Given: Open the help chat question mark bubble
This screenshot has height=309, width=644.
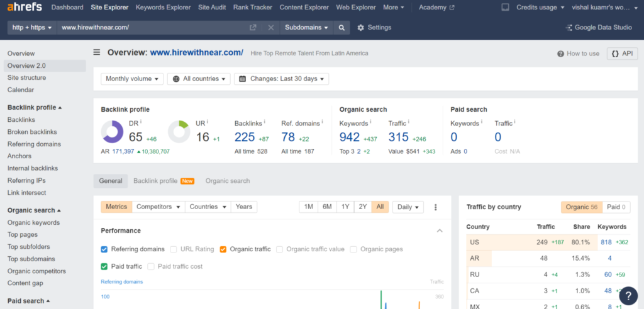Looking at the screenshot, I should [628, 295].
